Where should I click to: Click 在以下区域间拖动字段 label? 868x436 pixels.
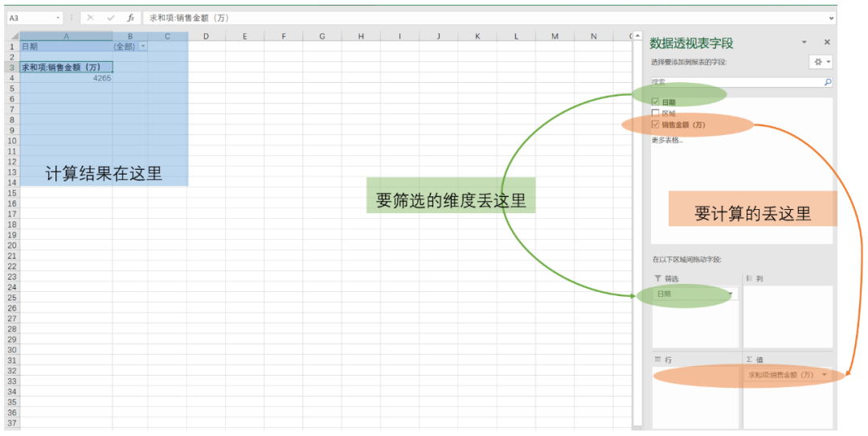[x=687, y=259]
